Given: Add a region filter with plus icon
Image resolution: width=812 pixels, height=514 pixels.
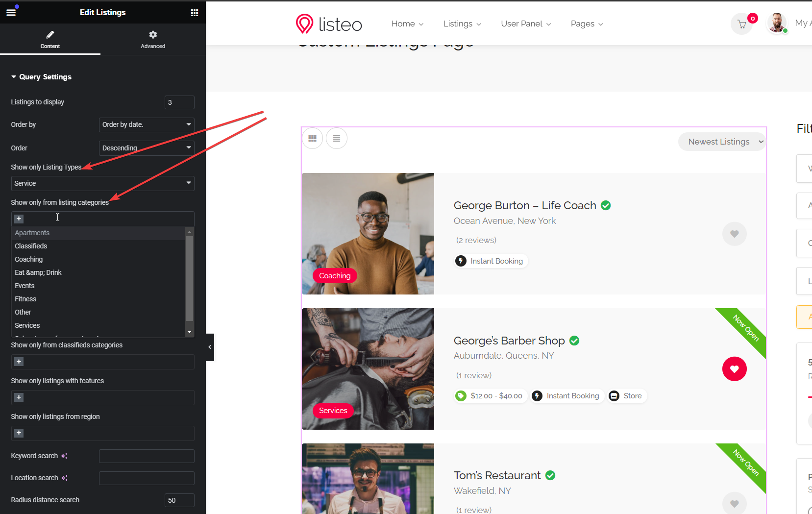Looking at the screenshot, I should click(x=19, y=433).
